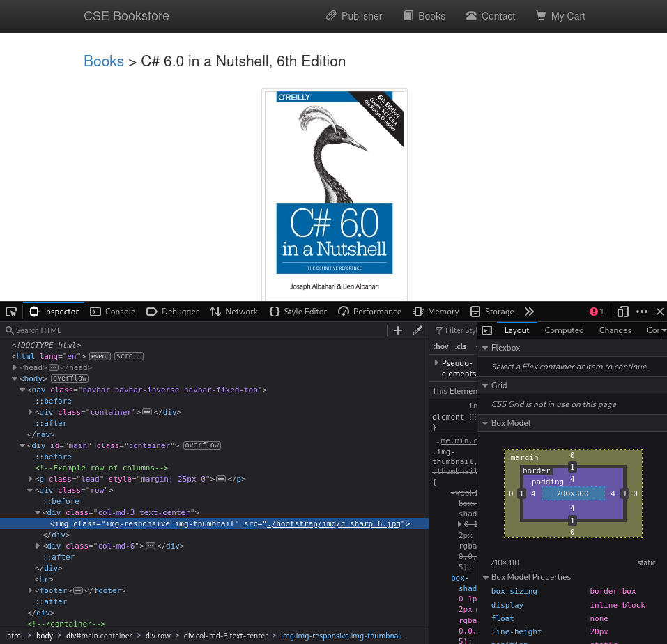
Task: Switch to the Console tab
Action: click(x=113, y=312)
